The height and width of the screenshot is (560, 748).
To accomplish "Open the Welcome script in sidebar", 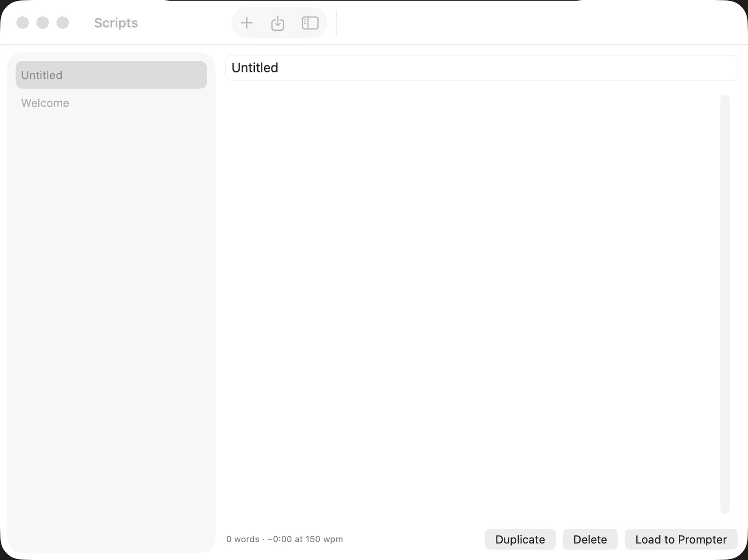I will [x=111, y=103].
